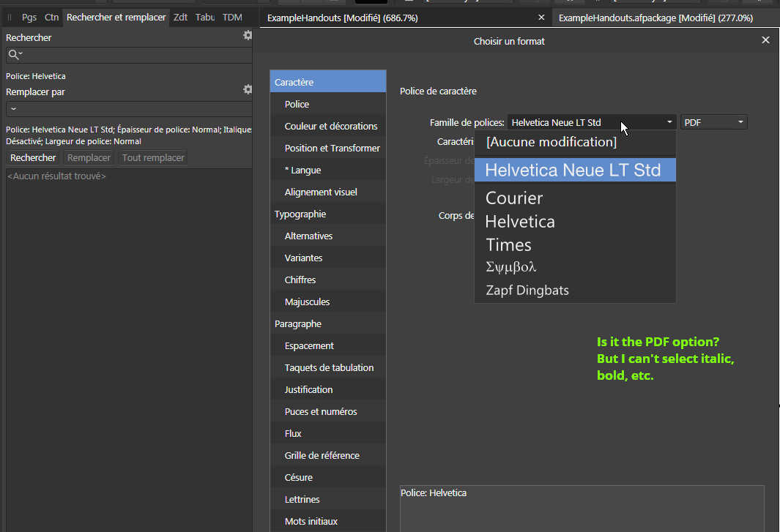Open the Famille de polices dropdown arrow
780x532 pixels.
coord(669,121)
